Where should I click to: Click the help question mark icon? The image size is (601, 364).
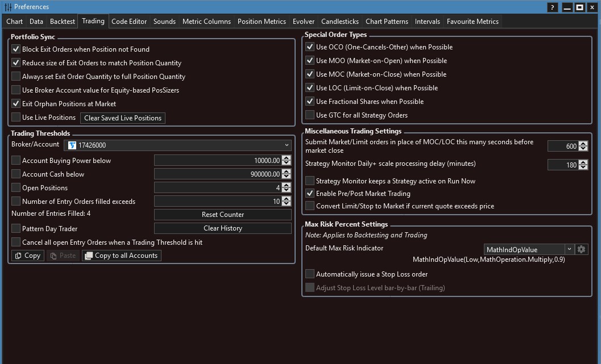[x=552, y=7]
